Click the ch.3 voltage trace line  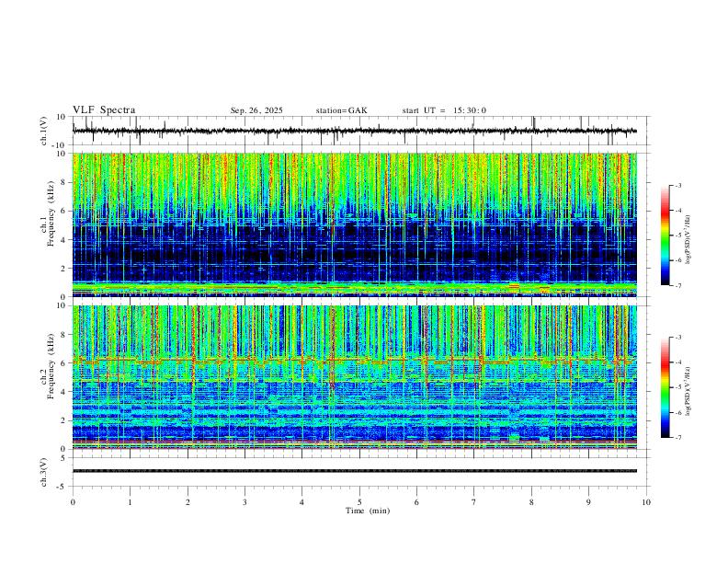(355, 471)
